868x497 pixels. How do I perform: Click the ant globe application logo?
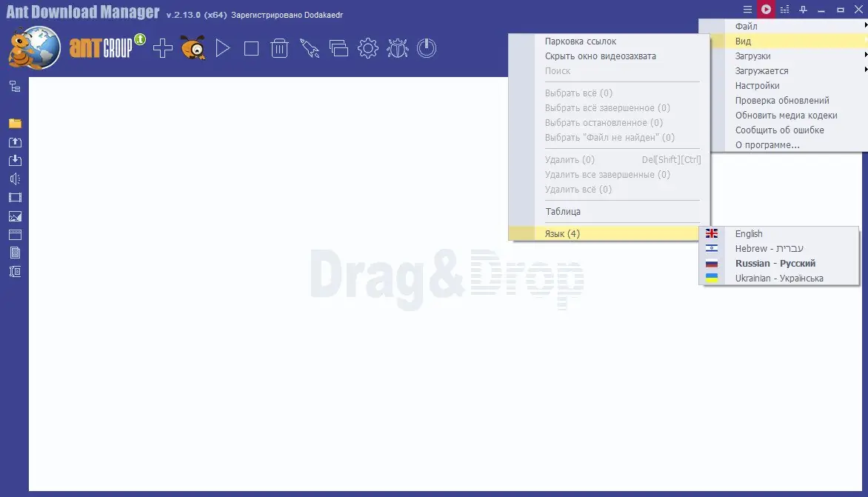35,48
